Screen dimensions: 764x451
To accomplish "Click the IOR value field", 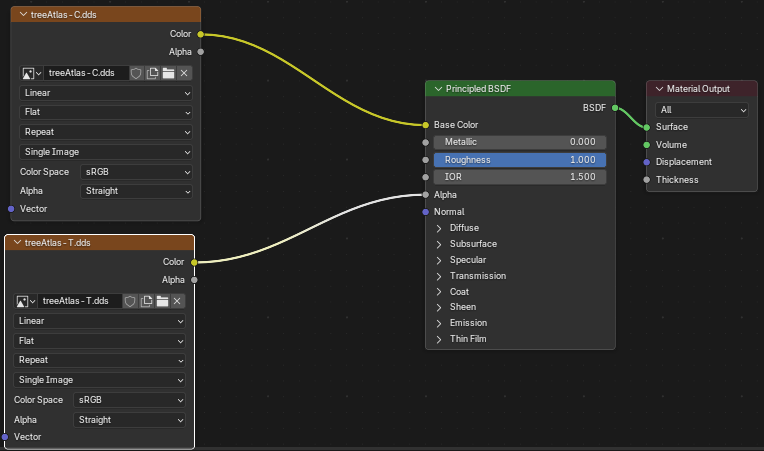I will 520,177.
